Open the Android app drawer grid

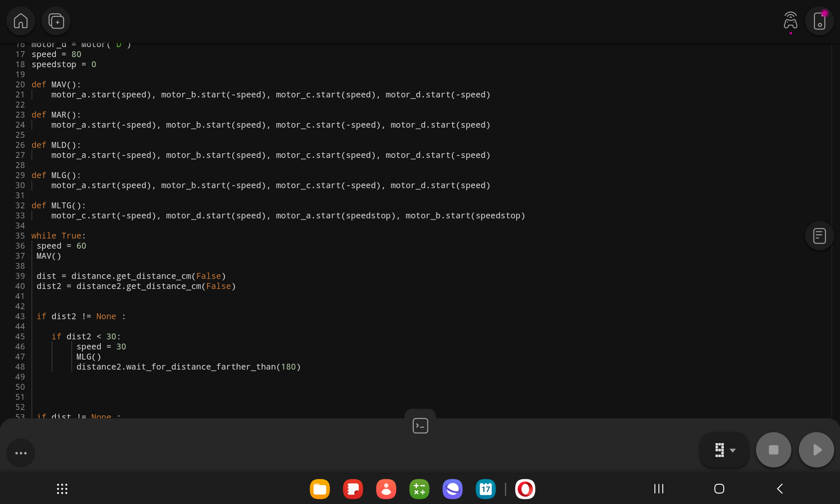tap(62, 488)
